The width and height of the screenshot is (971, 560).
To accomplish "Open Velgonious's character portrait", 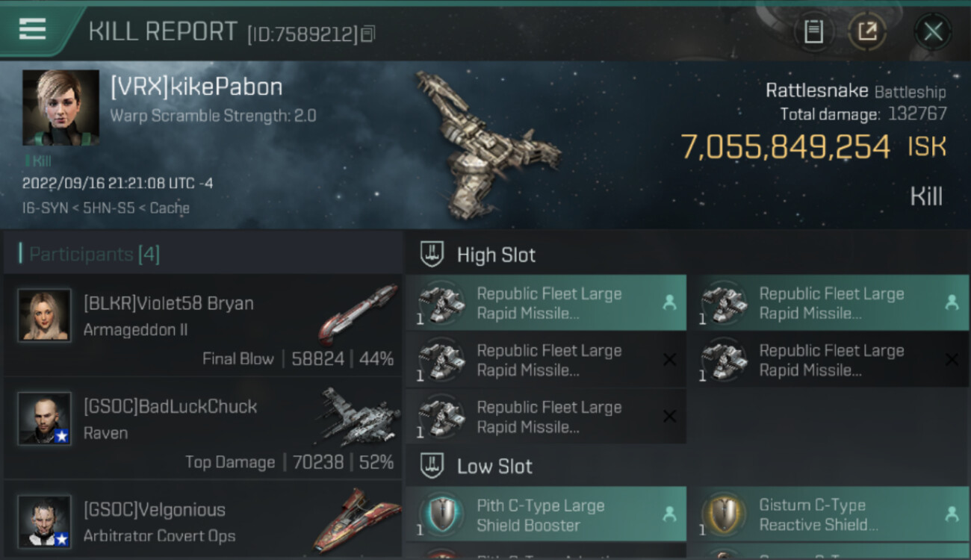I will point(45,522).
